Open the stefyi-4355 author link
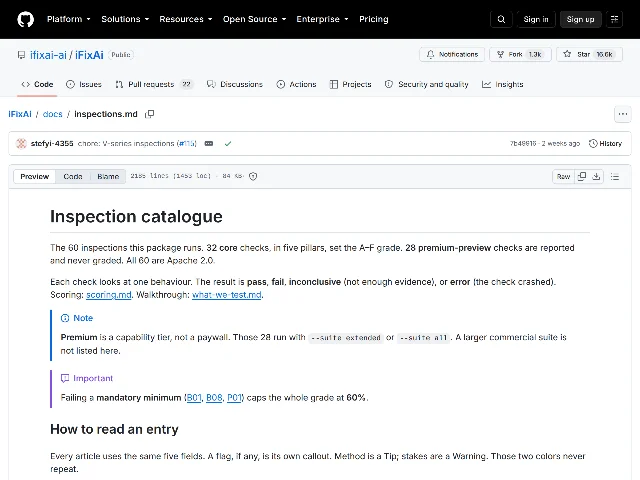 pos(52,144)
